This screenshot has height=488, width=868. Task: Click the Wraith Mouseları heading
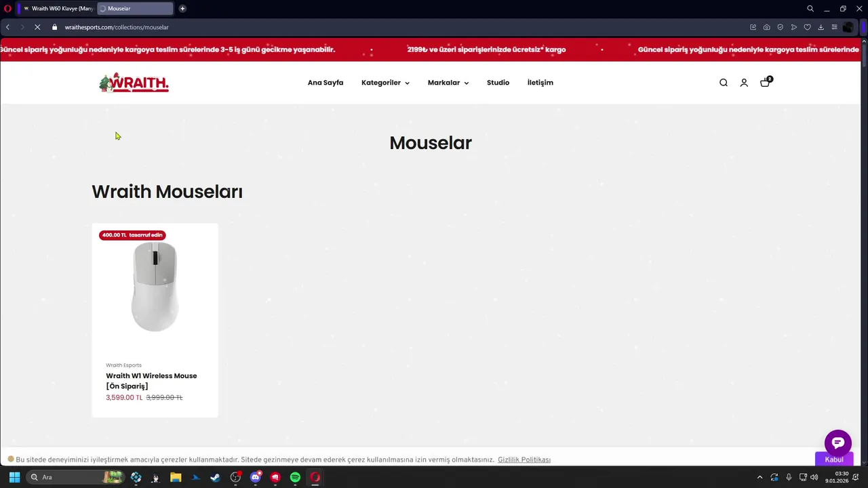167,192
